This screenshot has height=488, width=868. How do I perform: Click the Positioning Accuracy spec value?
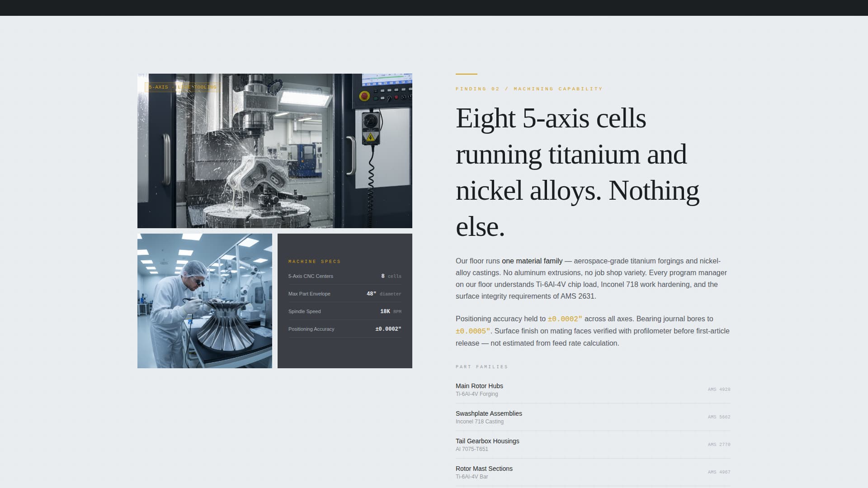pos(388,329)
